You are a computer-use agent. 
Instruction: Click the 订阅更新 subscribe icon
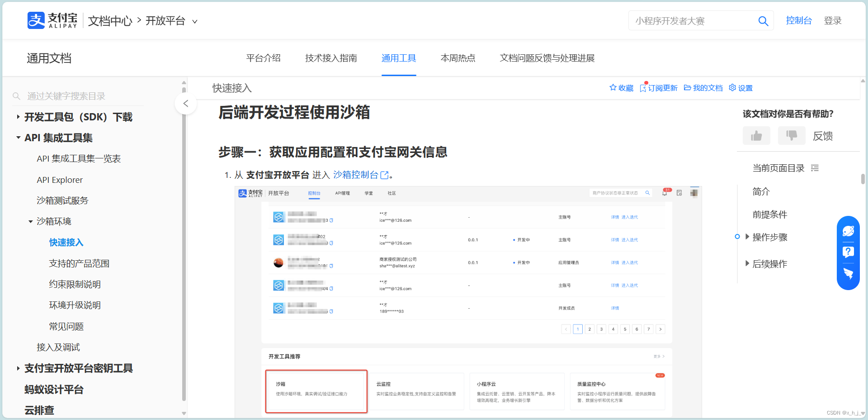click(643, 87)
